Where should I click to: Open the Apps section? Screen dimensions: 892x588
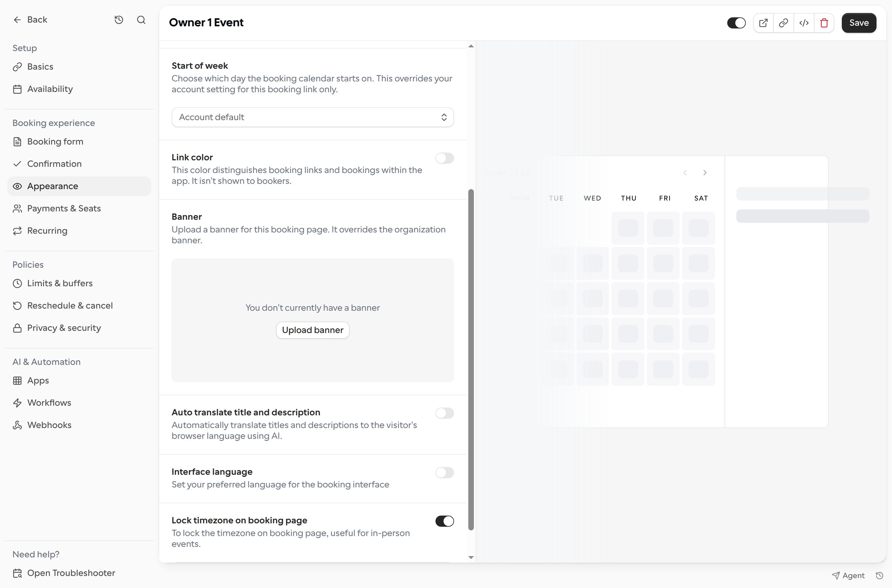click(x=79, y=381)
